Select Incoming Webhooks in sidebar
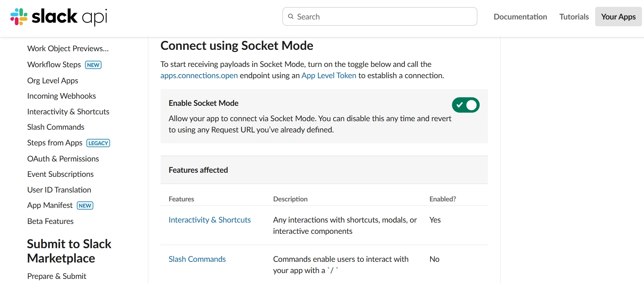The height and width of the screenshot is (284, 644). coord(61,96)
